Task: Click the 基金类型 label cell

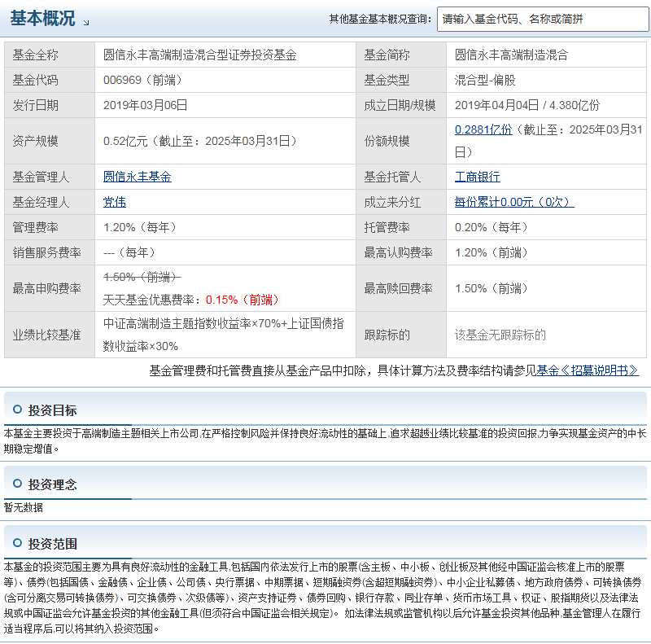Action: 401,80
